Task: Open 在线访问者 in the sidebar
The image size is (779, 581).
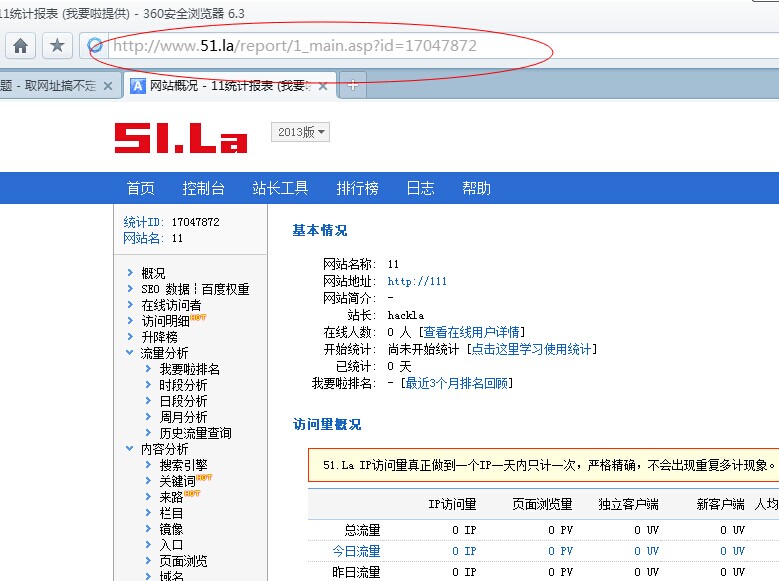Action: point(171,305)
